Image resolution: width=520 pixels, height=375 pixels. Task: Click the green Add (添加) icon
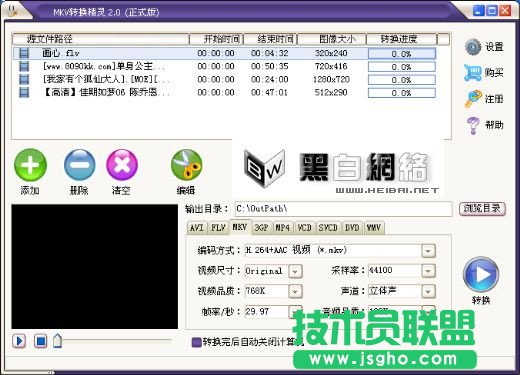[30, 165]
